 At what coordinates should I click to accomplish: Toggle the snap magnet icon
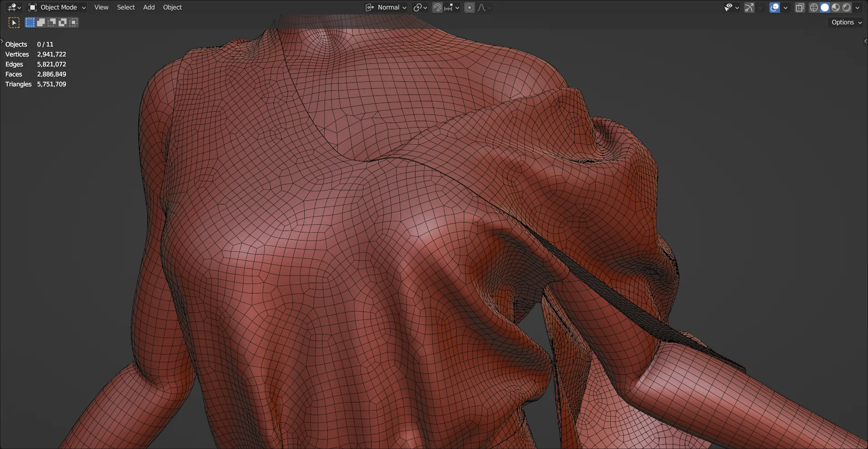437,7
